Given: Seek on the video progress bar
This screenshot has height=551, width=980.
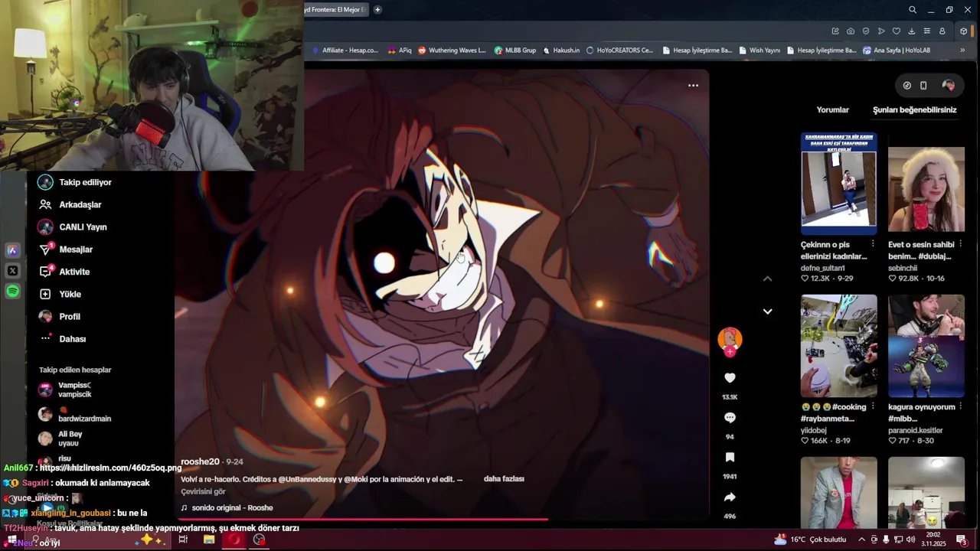Looking at the screenshot, I should 442,519.
